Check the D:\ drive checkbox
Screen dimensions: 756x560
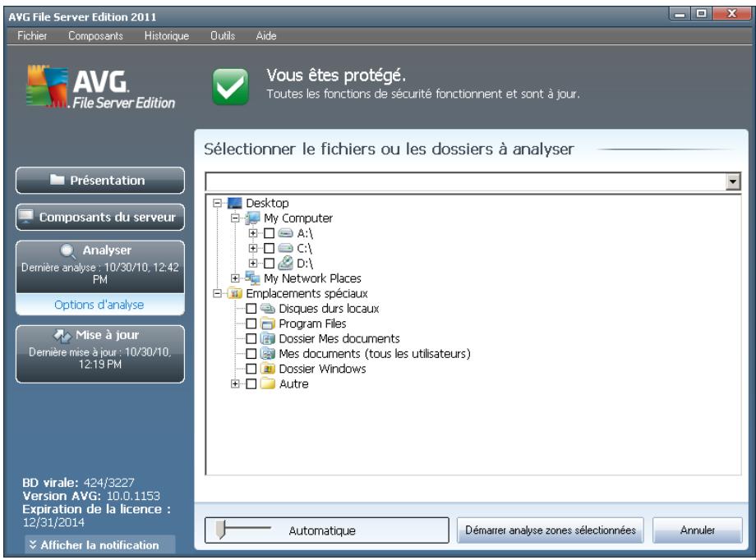click(x=269, y=263)
